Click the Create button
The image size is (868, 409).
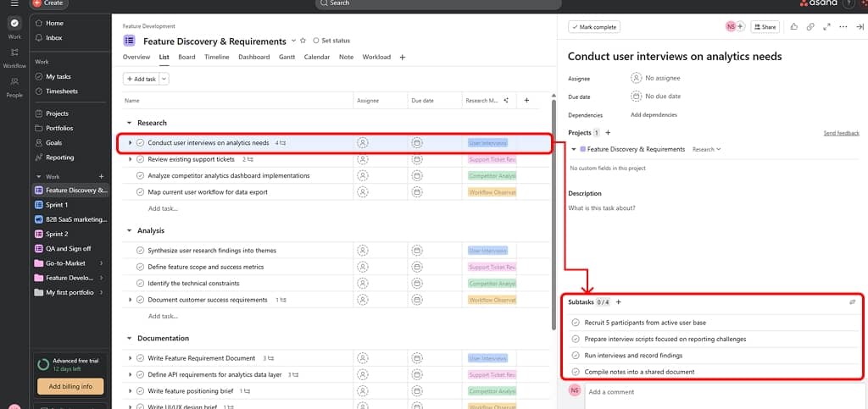[x=47, y=3]
